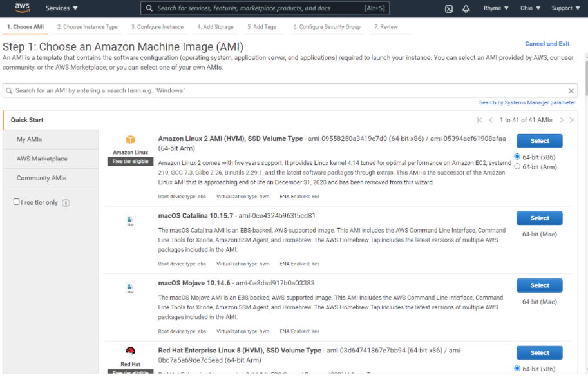Open the Ohio region dropdown

tap(530, 8)
